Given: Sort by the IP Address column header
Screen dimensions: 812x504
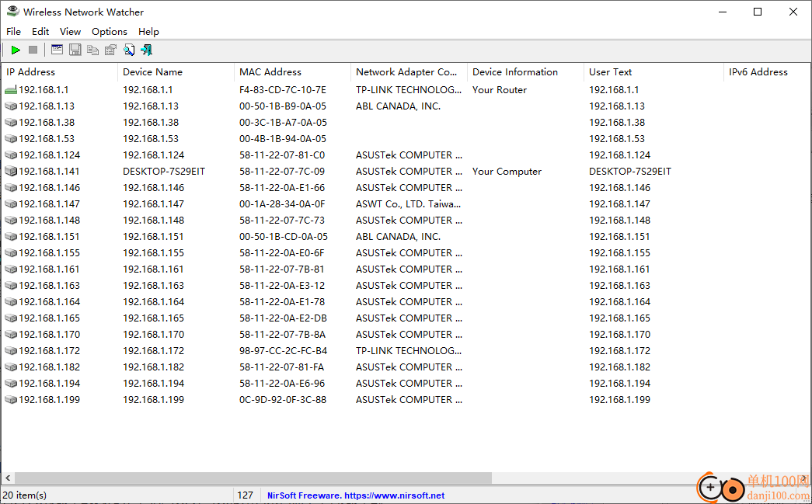Looking at the screenshot, I should pyautogui.click(x=60, y=72).
